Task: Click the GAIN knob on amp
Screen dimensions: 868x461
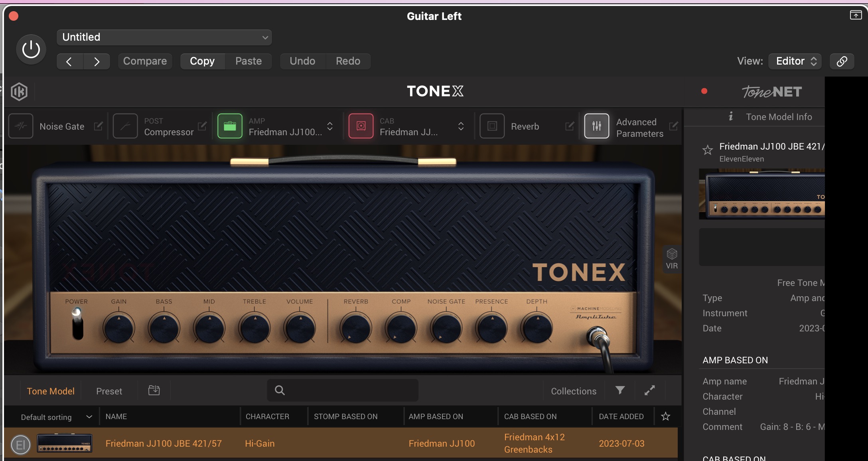Action: point(118,328)
